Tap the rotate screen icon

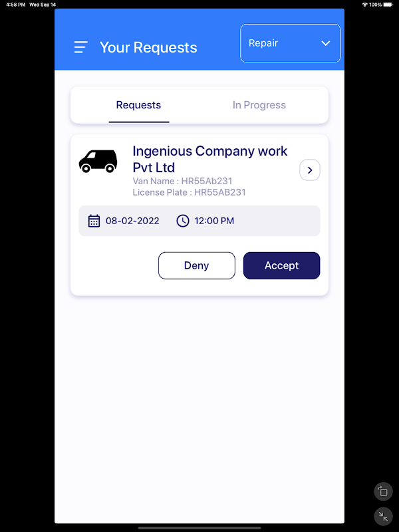tap(383, 491)
